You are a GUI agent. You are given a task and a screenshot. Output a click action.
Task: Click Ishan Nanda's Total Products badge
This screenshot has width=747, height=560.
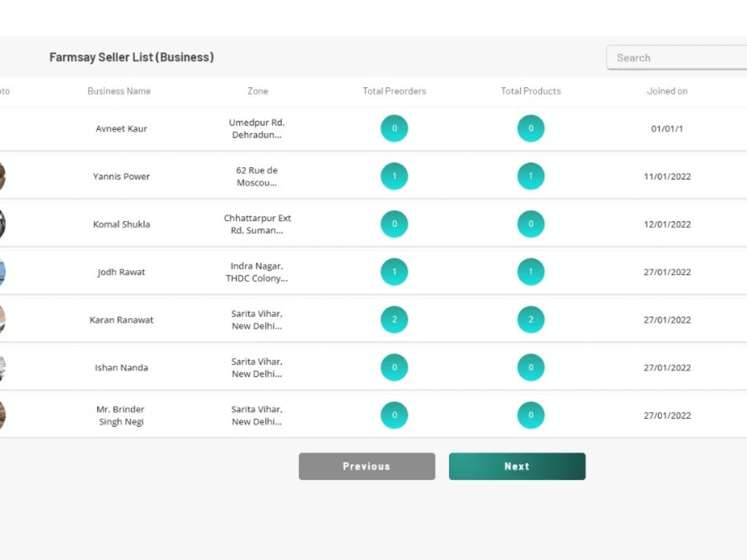(x=530, y=367)
